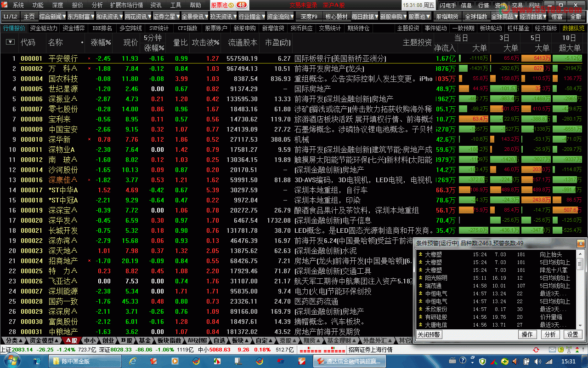Open the 系统 menu
The image size is (588, 368).
point(18,5)
